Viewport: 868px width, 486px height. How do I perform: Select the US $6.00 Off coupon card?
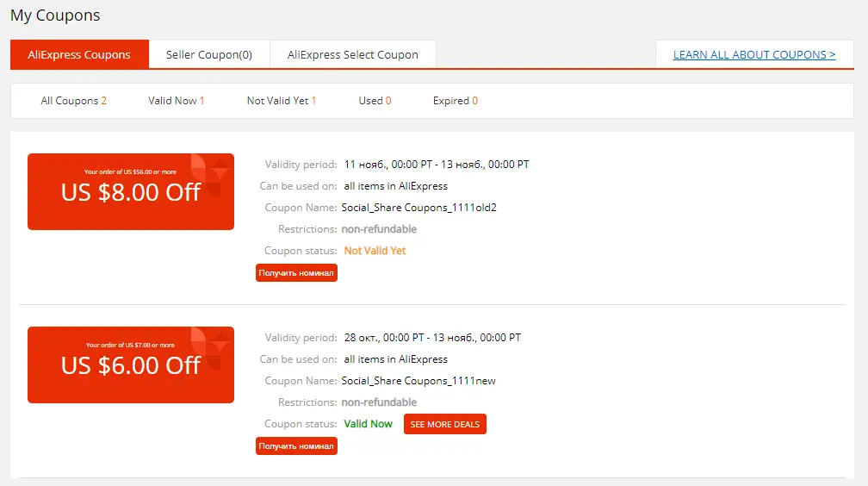[131, 364]
